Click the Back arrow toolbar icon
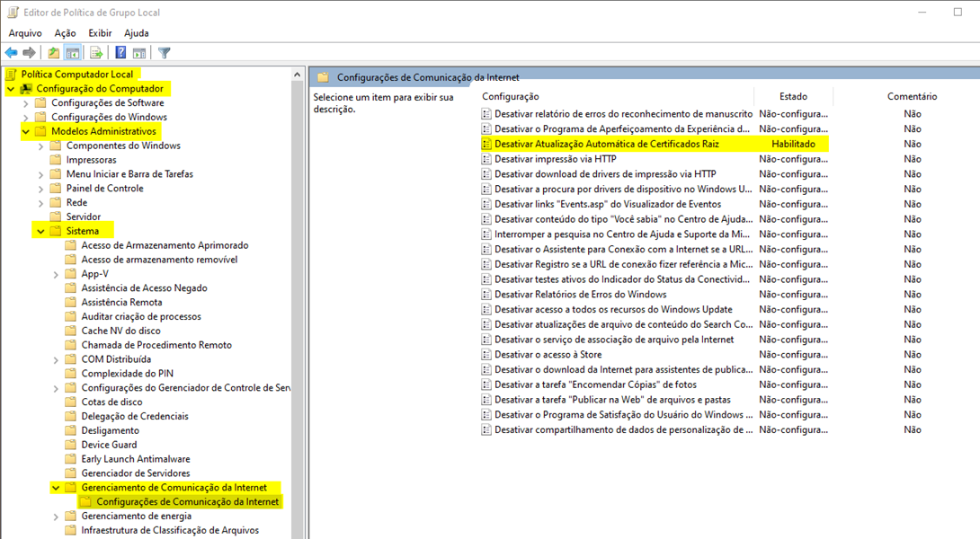The width and height of the screenshot is (980, 539). point(12,53)
